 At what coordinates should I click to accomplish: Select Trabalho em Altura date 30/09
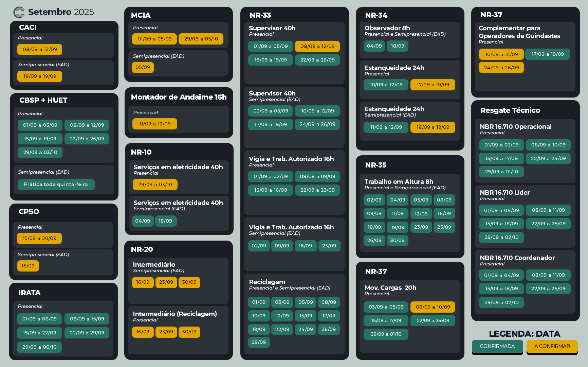pos(397,240)
